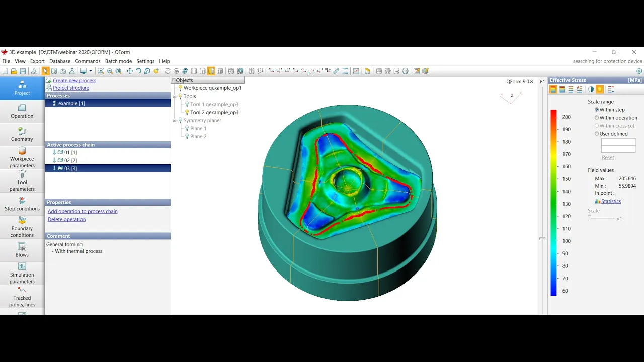Click the Save disk toolbar icon
Image resolution: width=644 pixels, height=362 pixels.
tap(23, 71)
